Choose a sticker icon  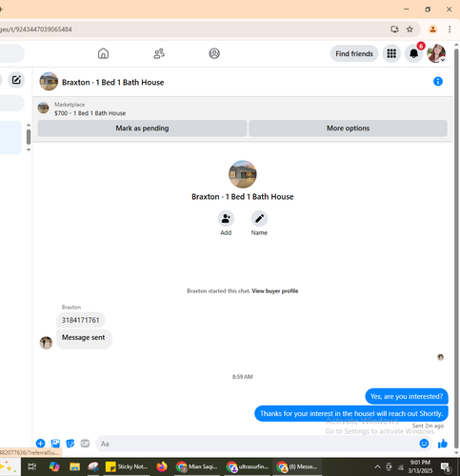(70, 444)
